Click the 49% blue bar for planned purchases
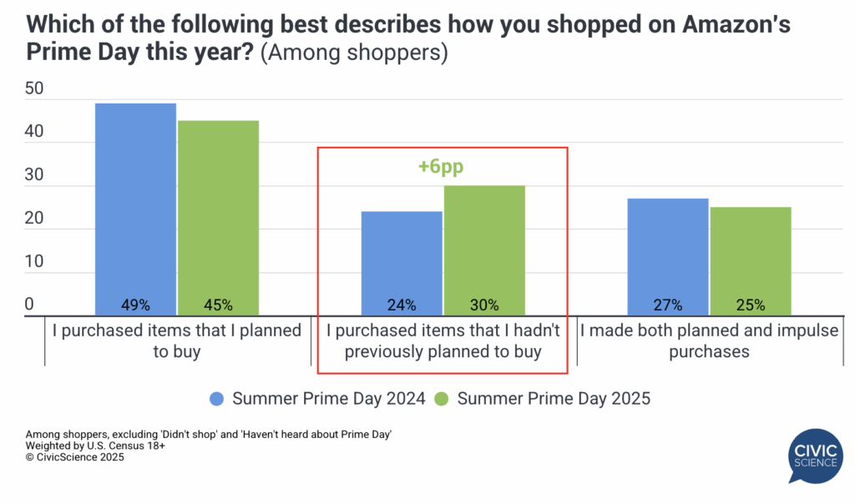855x504 pixels. (x=135, y=209)
